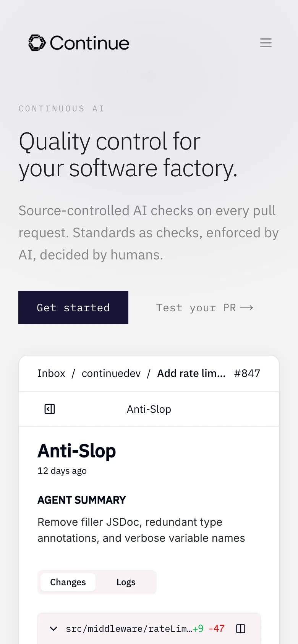Open the Add rate lim… pull request title
298x644 pixels.
(x=191, y=374)
